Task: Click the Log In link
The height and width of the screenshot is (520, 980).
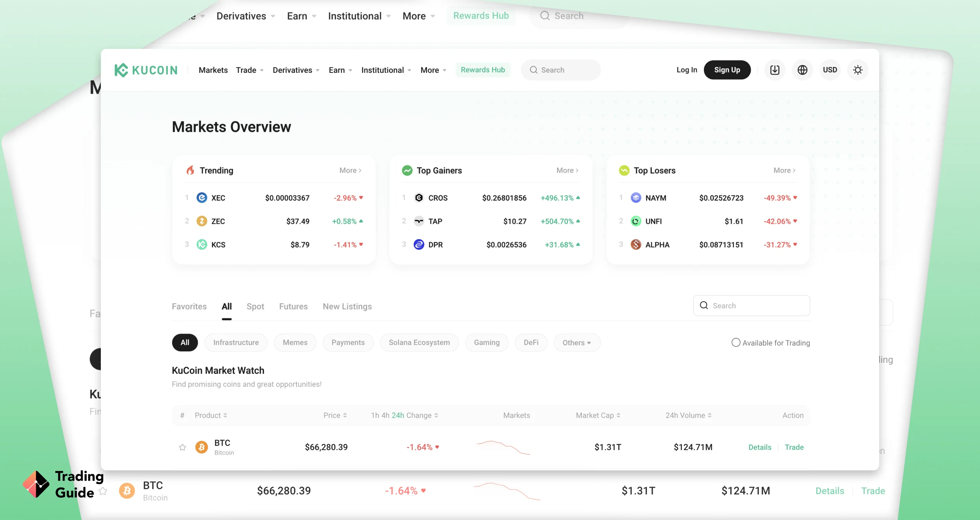Action: coord(687,70)
